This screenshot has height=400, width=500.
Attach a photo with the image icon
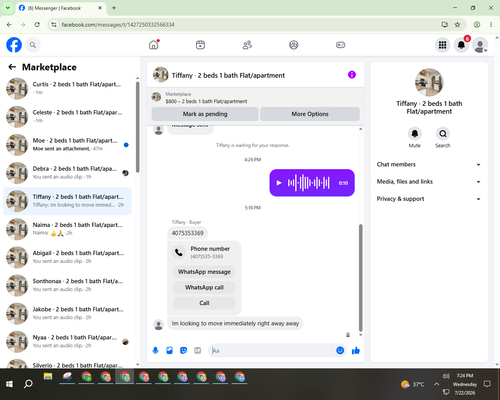tap(169, 350)
